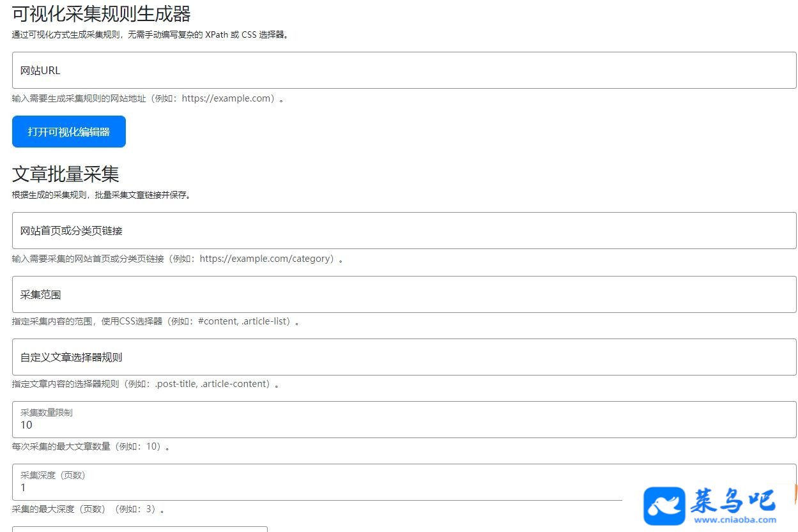The image size is (798, 532).
Task: Select the 自定义文章选择器规则 input box
Action: point(404,357)
